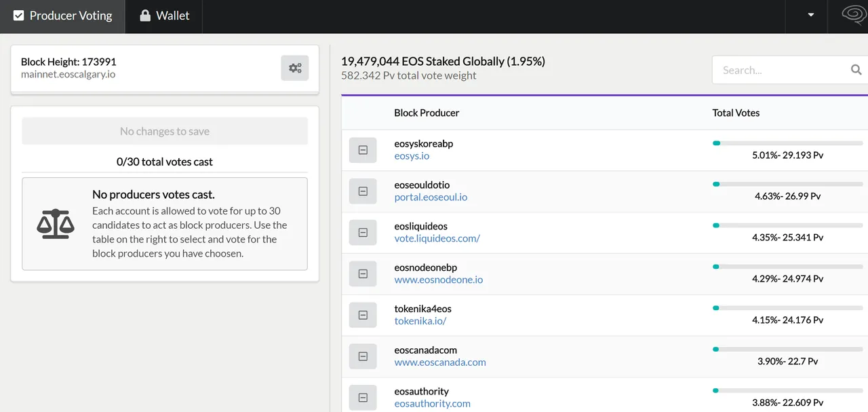868x412 pixels.
Task: Open the dropdown caret in top bar
Action: (x=810, y=16)
